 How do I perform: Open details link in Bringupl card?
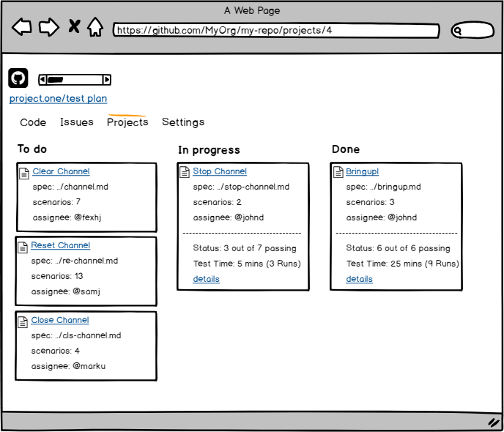click(360, 279)
